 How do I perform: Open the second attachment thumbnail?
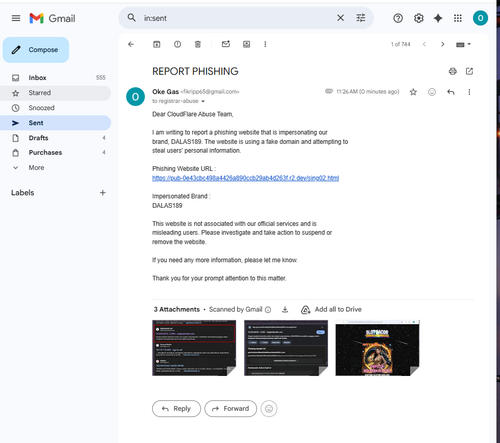tap(286, 348)
